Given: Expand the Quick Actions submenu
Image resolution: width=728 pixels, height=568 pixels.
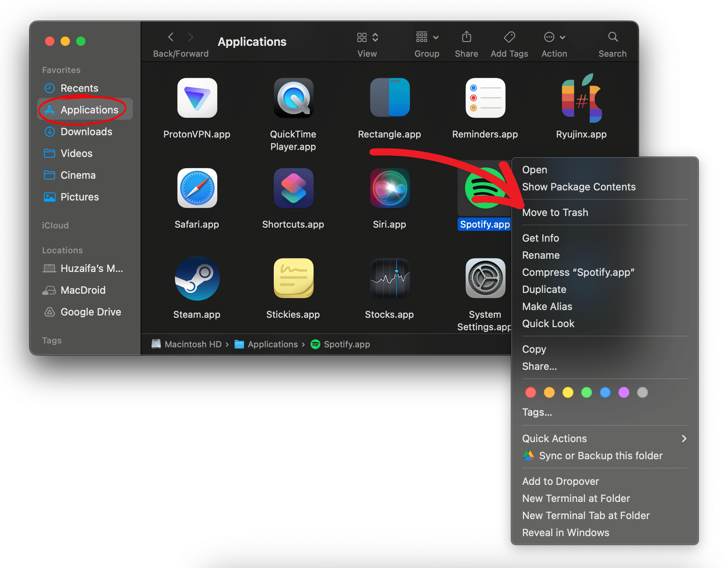Looking at the screenshot, I should click(x=604, y=439).
